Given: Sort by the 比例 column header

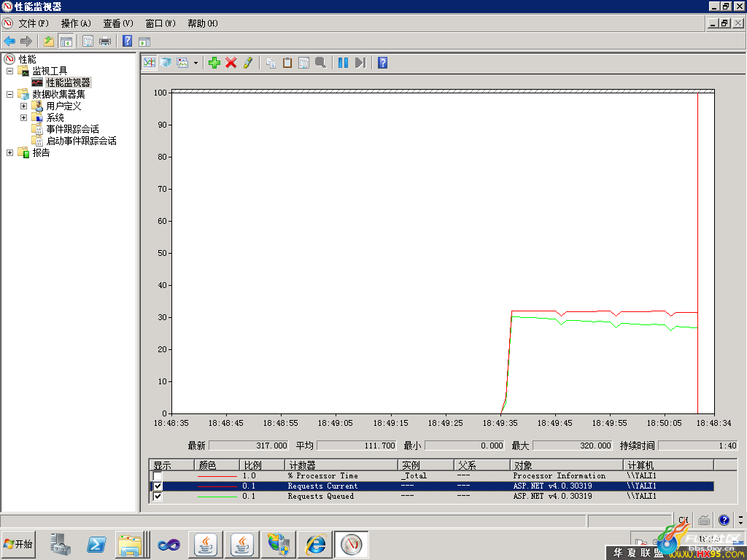Looking at the screenshot, I should coord(262,465).
